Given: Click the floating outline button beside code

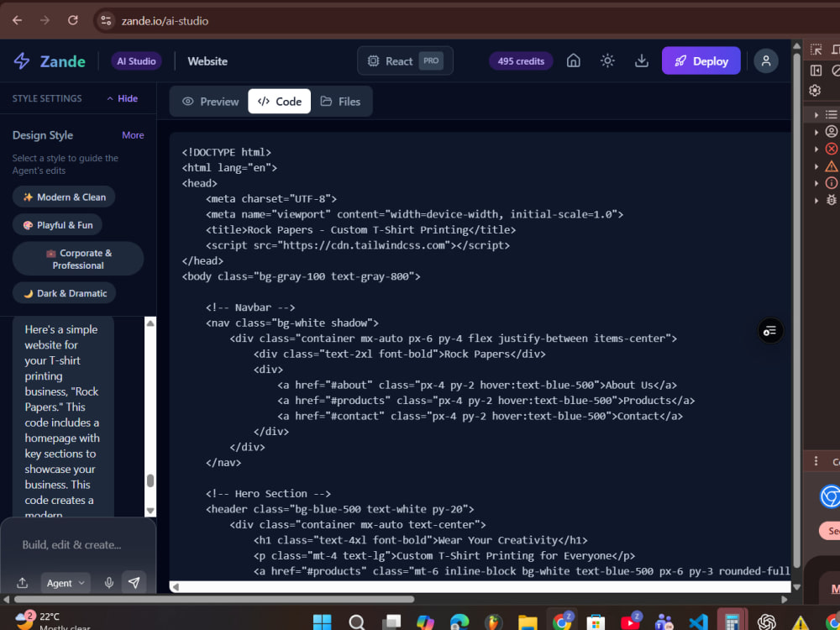Looking at the screenshot, I should pos(769,331).
